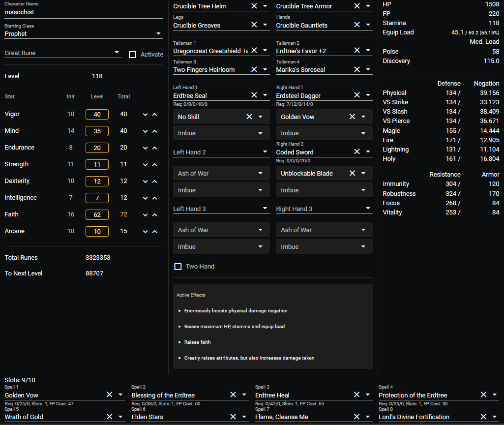Clear the Crucible Tree Helm selection
This screenshot has height=425, width=504.
[x=254, y=6]
